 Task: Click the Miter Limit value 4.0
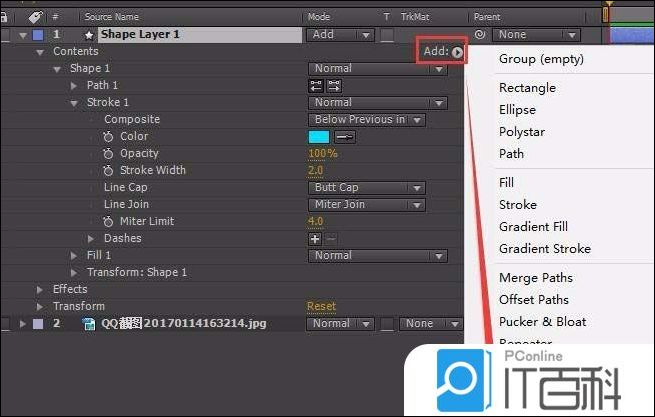[315, 221]
